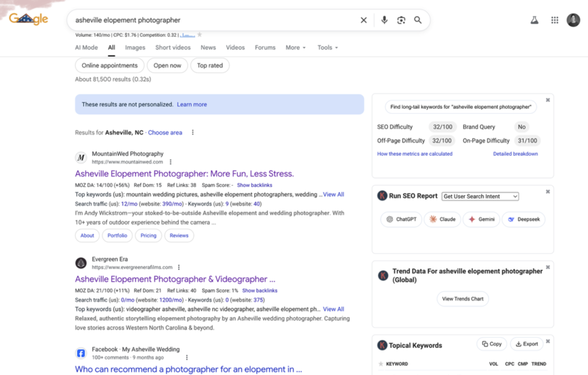Enable the Open now filter
This screenshot has width=588, height=375.
pyautogui.click(x=167, y=65)
